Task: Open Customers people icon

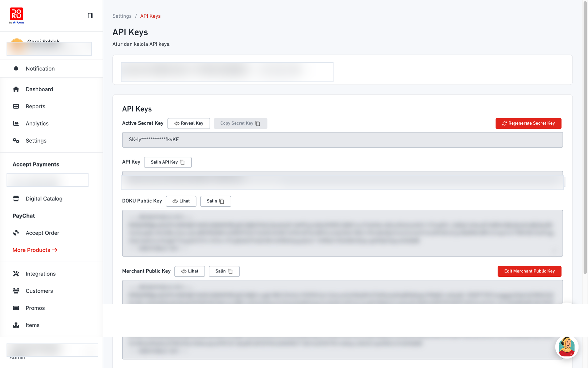Action: point(16,291)
